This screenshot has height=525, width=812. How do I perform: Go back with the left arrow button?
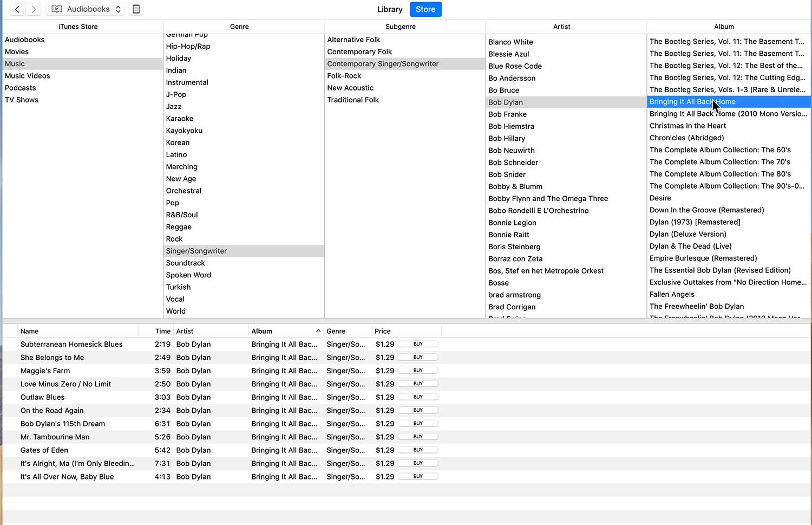17,9
